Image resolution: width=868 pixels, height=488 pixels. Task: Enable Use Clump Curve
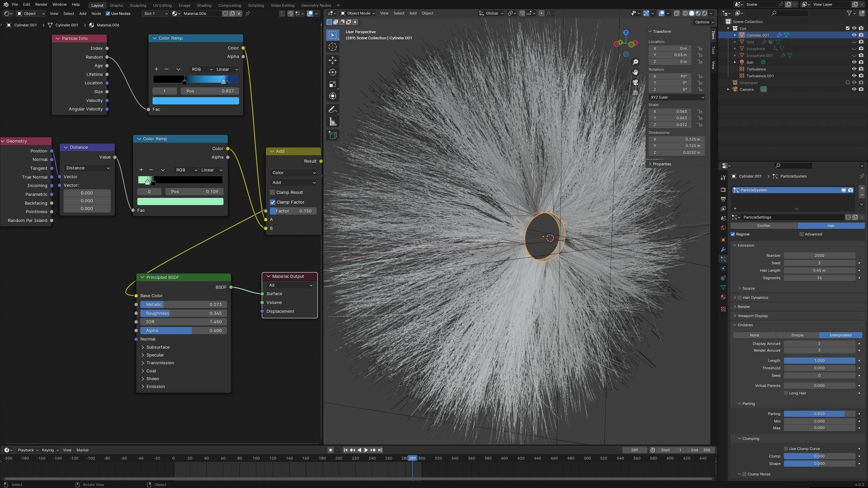click(786, 449)
